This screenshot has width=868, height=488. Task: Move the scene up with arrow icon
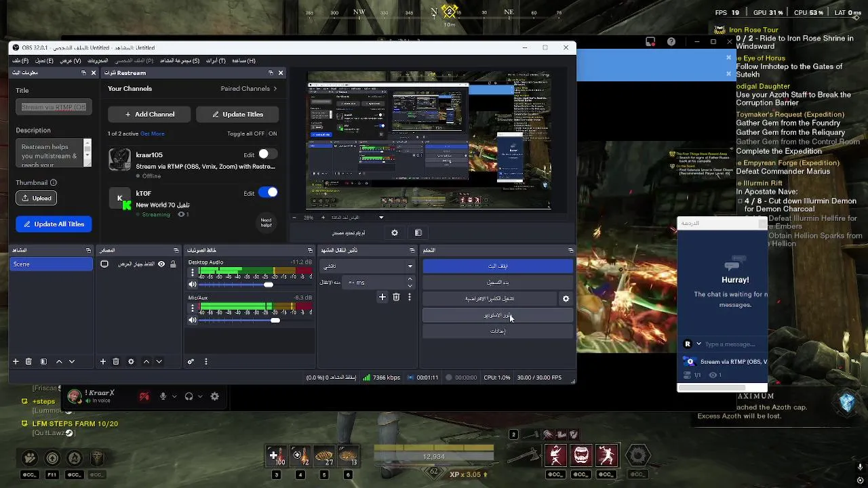coord(59,361)
